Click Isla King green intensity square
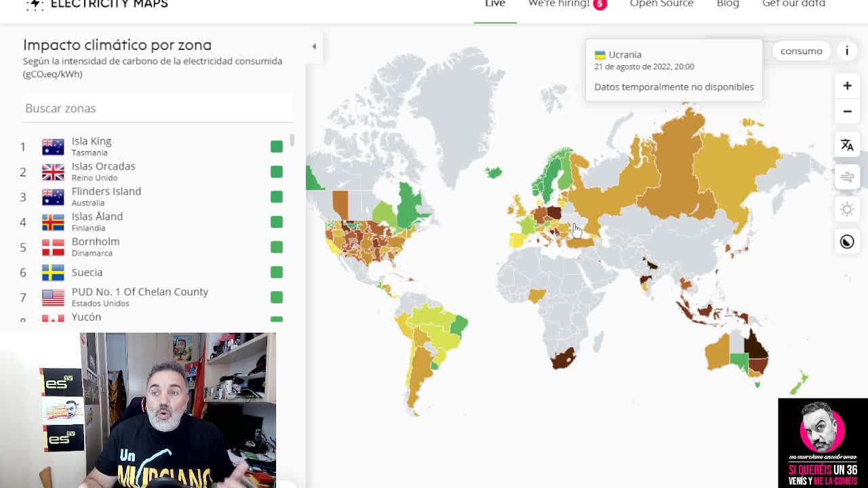This screenshot has height=488, width=868. tap(277, 146)
